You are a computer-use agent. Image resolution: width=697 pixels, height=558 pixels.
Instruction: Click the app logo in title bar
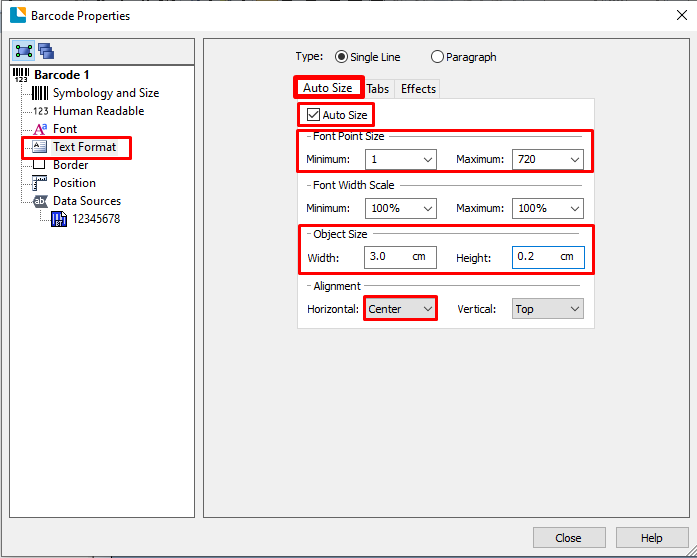[18, 15]
